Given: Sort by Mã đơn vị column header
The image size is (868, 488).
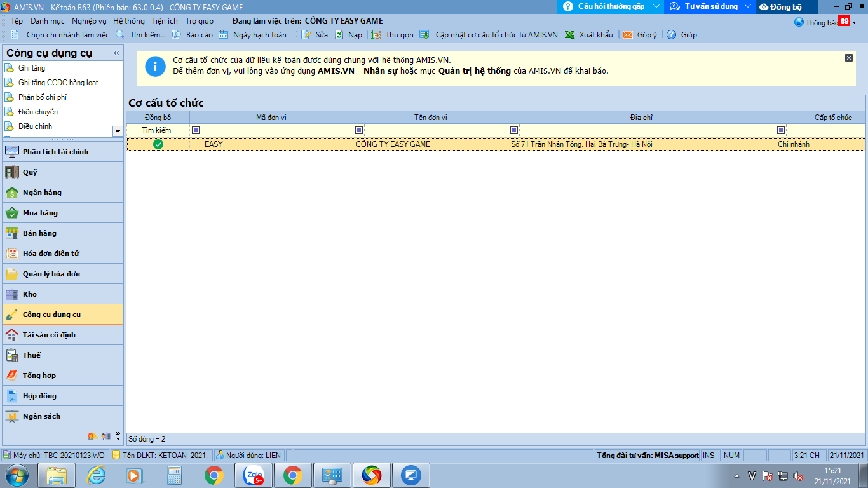Looking at the screenshot, I should point(271,118).
